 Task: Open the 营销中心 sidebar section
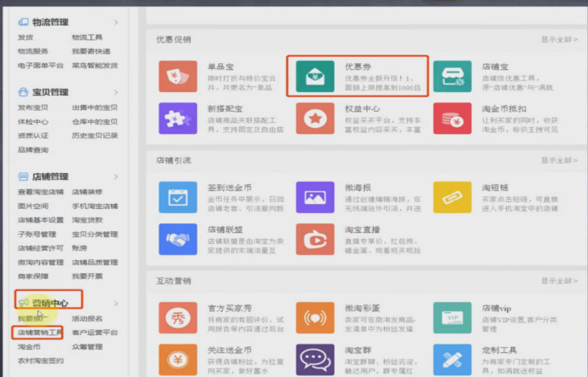[49, 301]
